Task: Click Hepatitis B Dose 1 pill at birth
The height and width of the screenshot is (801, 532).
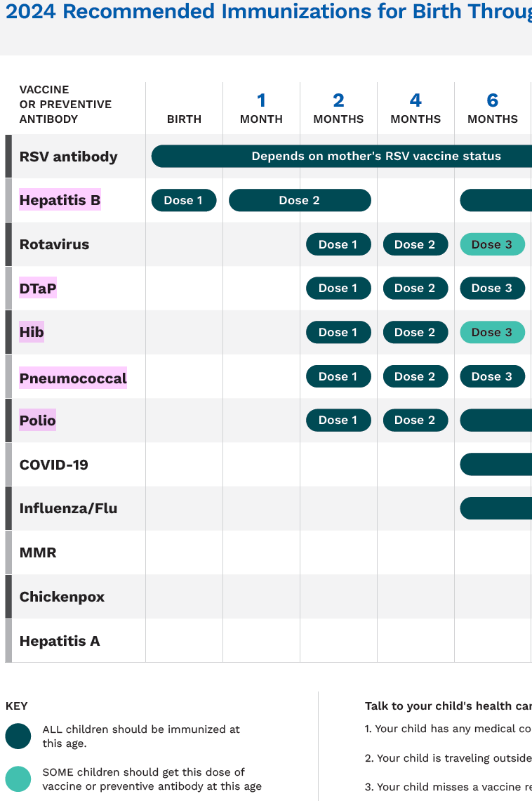Action: tap(184, 201)
